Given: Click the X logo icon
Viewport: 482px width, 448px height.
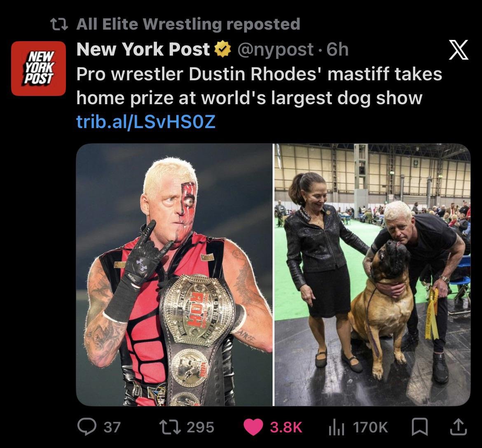Looking at the screenshot, I should click(459, 50).
